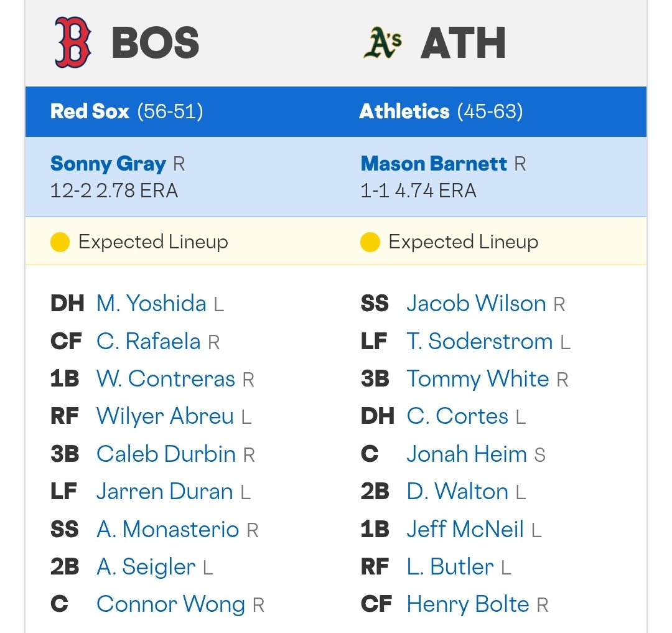The height and width of the screenshot is (633, 672).
Task: View Jeff McNeil's player page
Action: pos(465,529)
